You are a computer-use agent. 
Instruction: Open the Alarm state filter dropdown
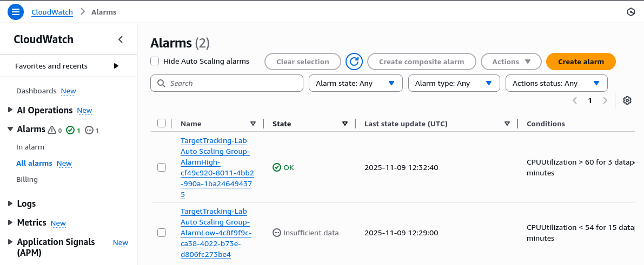[355, 83]
